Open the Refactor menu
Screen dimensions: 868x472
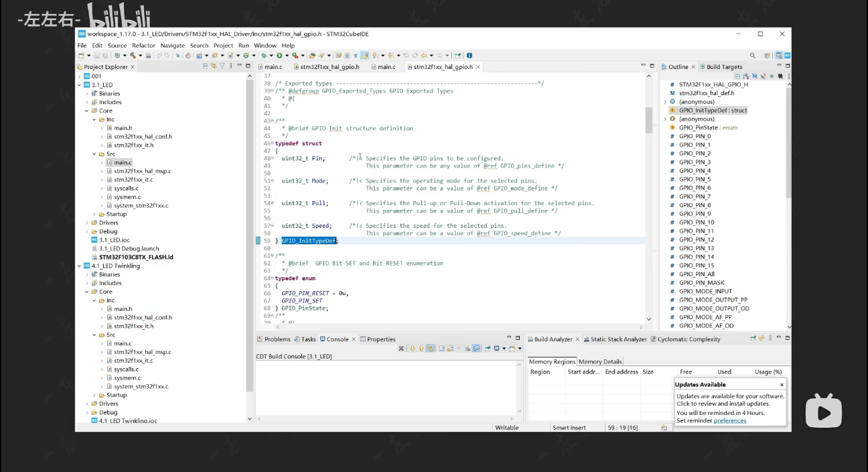(x=143, y=46)
